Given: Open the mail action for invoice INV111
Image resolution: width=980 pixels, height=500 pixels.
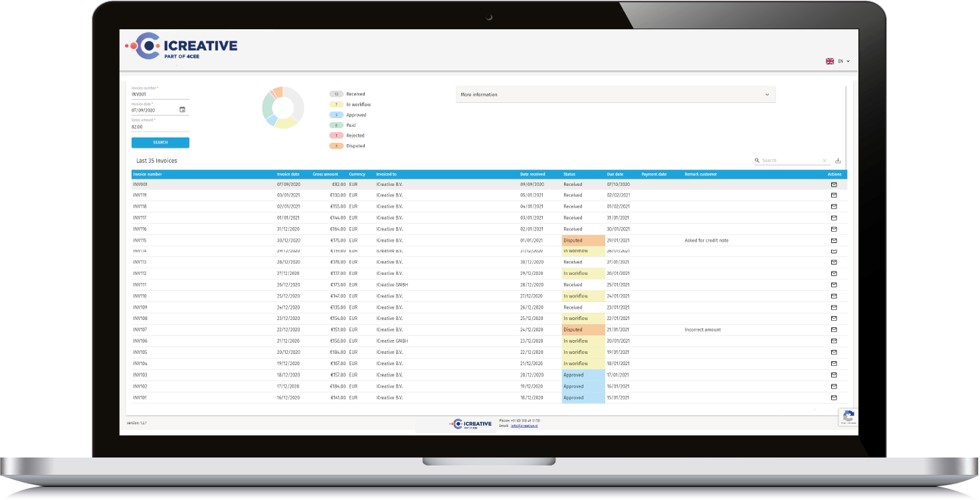Looking at the screenshot, I should [x=834, y=285].
